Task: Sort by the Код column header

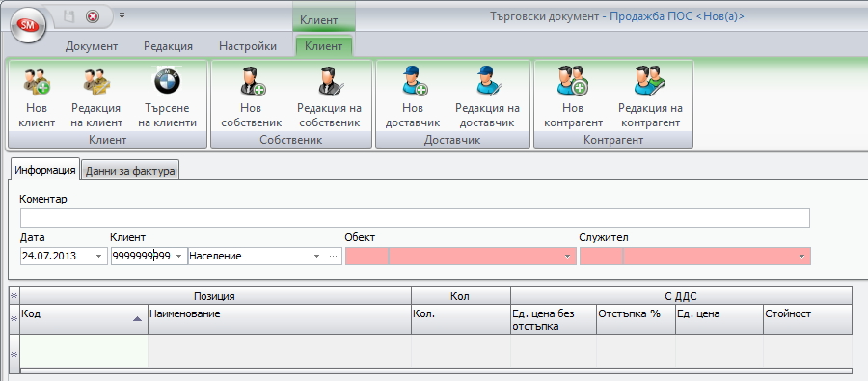Action: tap(84, 319)
